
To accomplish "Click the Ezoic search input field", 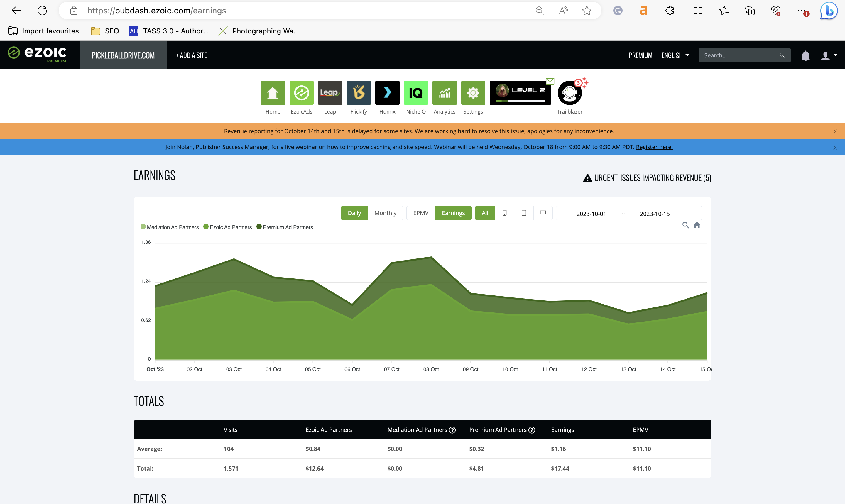I will pos(740,55).
